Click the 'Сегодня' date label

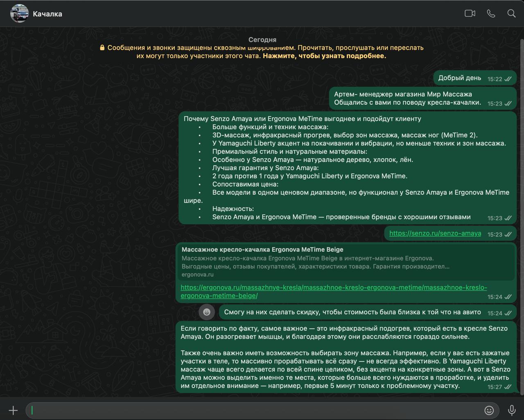[x=262, y=40]
